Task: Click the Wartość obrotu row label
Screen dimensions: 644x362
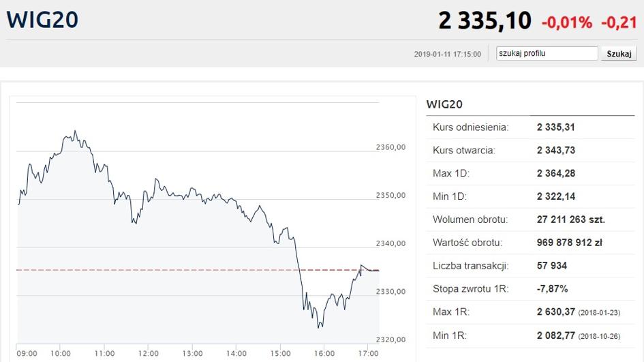Action: point(467,243)
